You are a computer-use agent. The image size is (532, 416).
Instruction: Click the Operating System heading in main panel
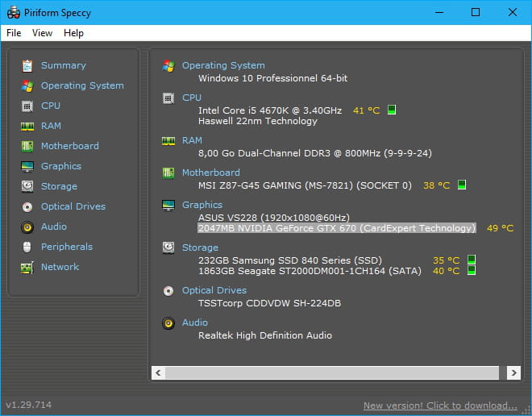pos(223,65)
